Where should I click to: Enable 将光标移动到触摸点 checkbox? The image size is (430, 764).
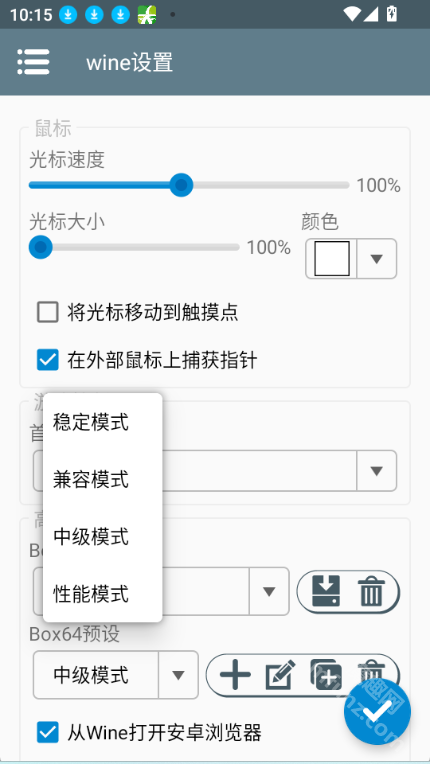pos(48,312)
